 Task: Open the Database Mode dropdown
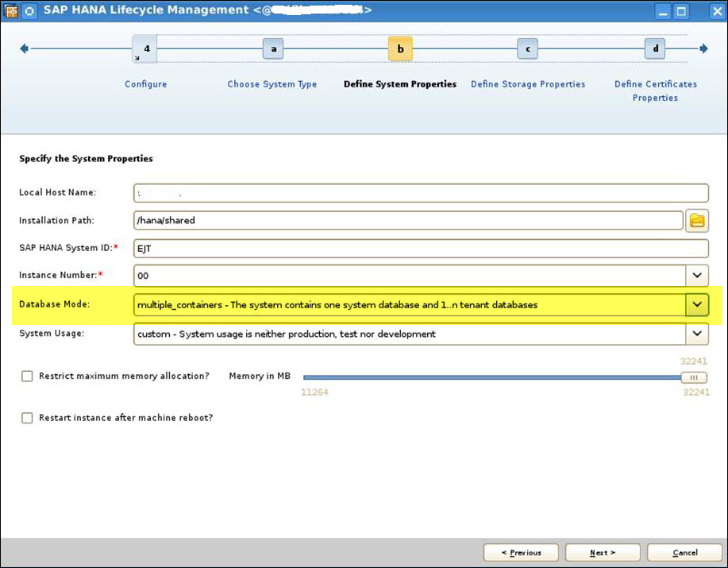697,304
